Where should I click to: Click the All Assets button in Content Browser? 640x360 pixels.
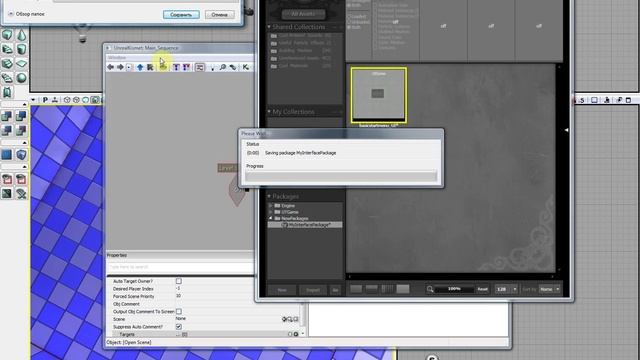coord(303,14)
